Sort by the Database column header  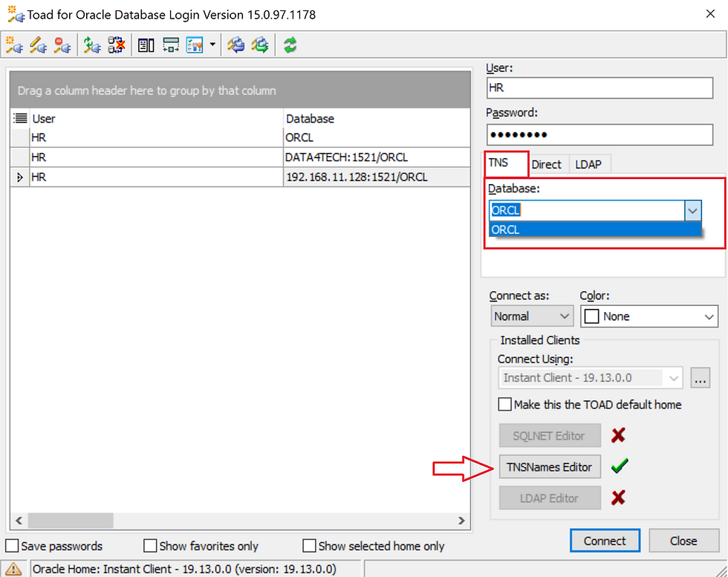pos(377,118)
